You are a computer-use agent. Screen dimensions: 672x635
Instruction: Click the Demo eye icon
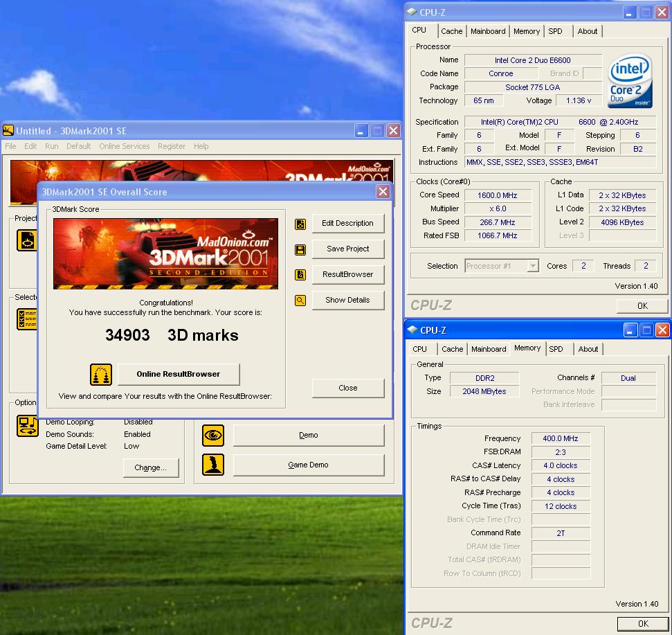(x=213, y=435)
